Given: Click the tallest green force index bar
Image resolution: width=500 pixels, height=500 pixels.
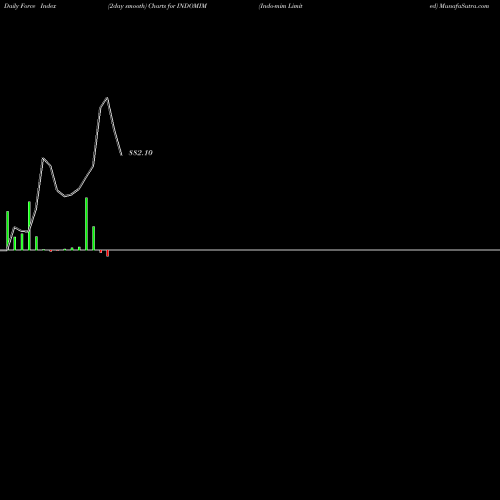Looking at the screenshot, I should (x=86, y=223).
